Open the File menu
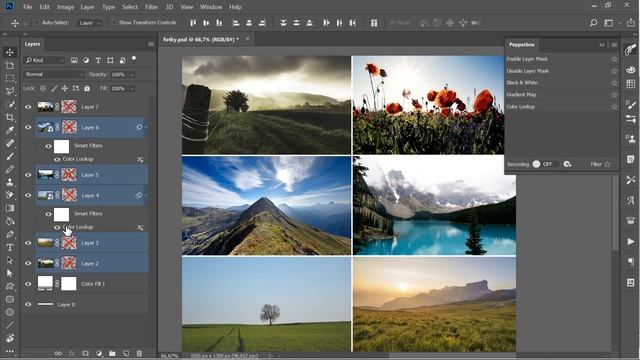 pos(27,7)
